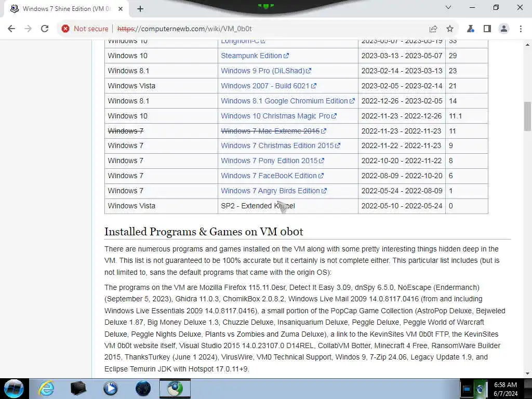Toggle the browser side panel icon
Viewport: 532px width, 399px height.
[x=487, y=29]
